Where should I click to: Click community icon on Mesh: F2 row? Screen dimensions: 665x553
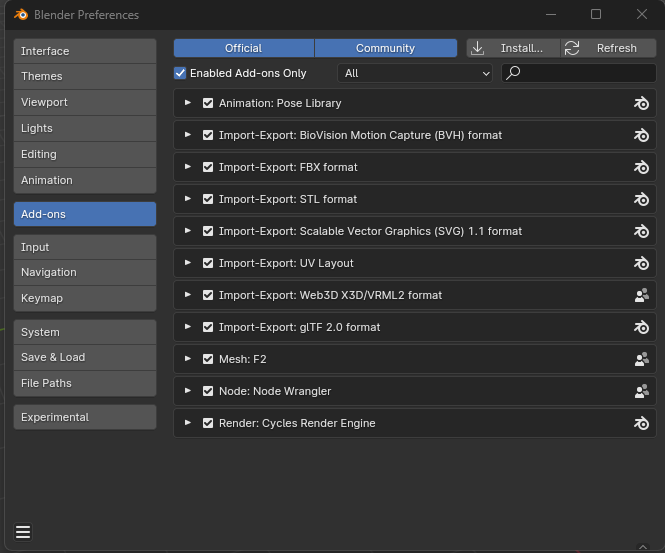pyautogui.click(x=642, y=359)
